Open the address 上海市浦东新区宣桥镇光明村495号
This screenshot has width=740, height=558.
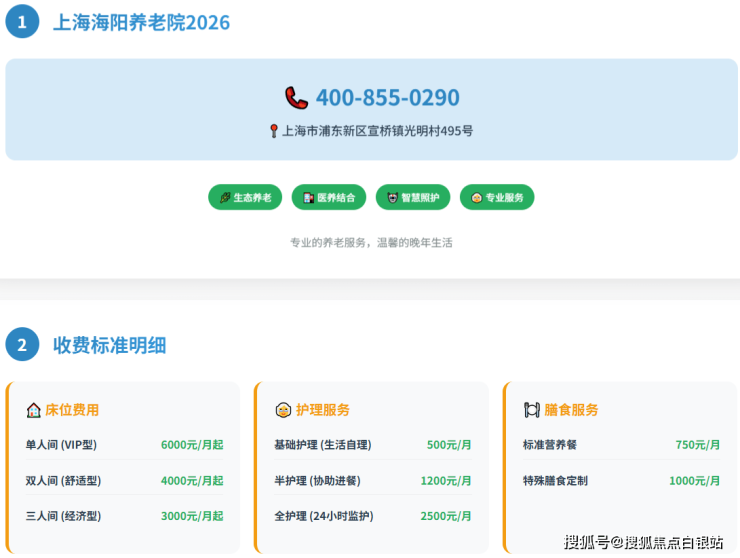[x=377, y=131]
